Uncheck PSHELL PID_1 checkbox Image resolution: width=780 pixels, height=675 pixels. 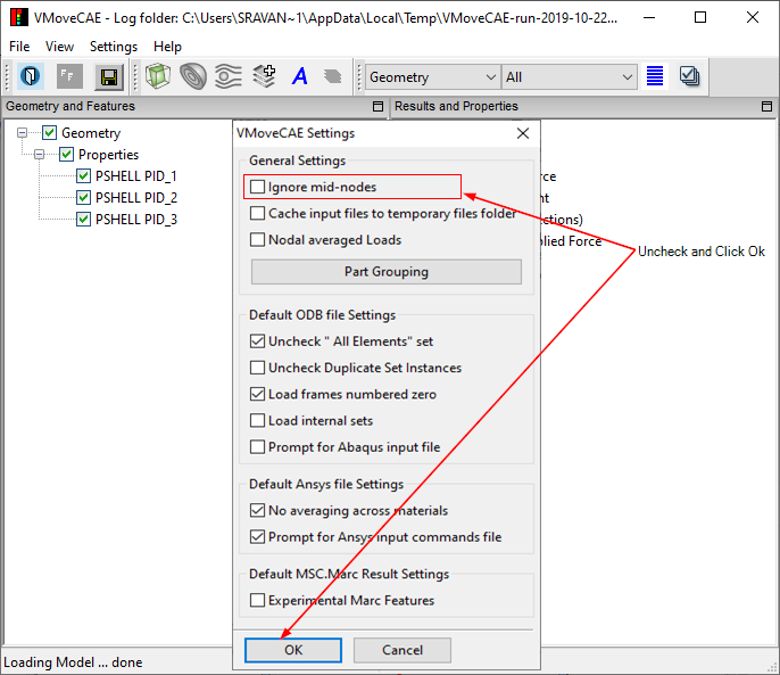pos(83,176)
